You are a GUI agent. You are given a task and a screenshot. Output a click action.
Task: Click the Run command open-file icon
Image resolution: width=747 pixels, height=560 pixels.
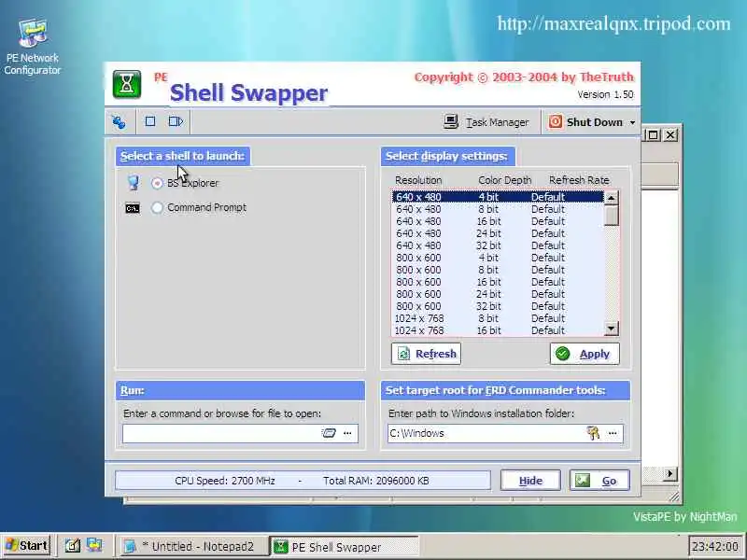[x=329, y=433]
